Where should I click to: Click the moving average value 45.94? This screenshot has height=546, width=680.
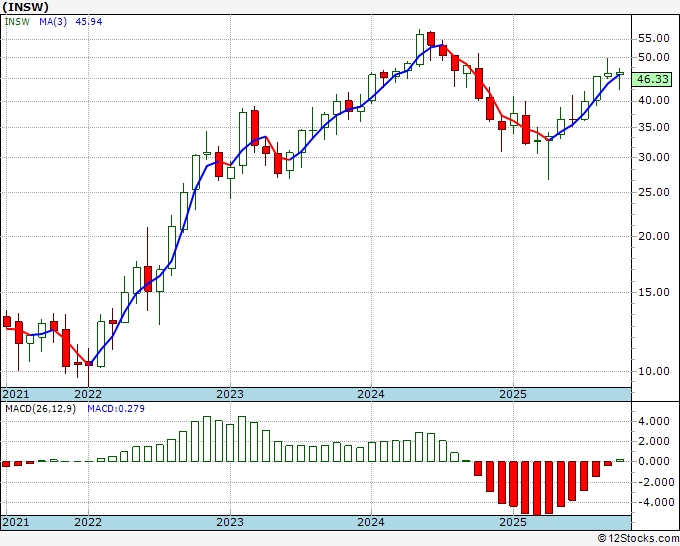coord(89,21)
